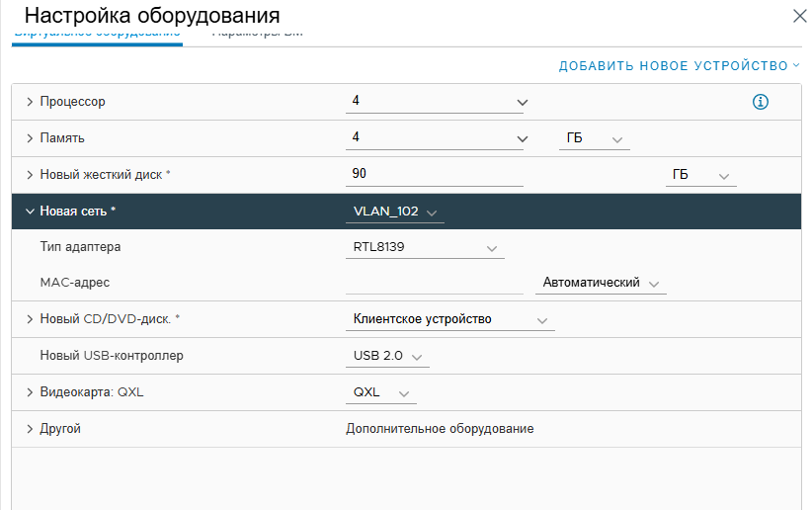Expand the Видеокарта: QXL row

point(30,392)
